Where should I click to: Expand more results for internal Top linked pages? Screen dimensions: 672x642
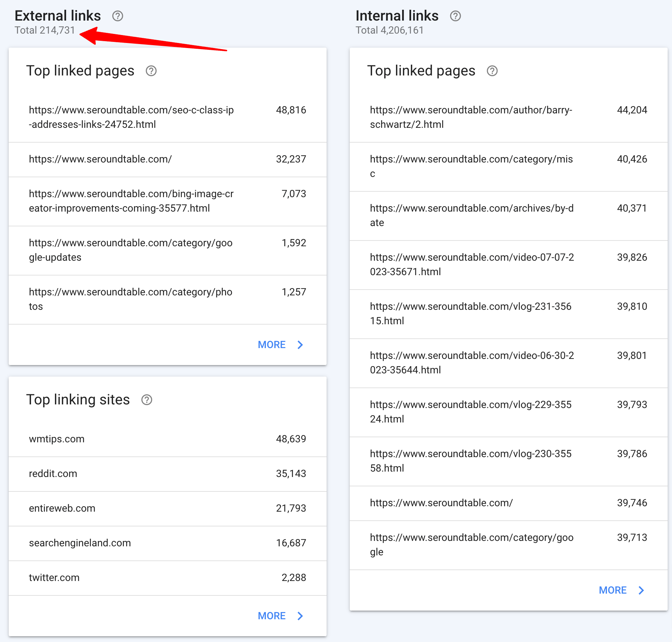coord(613,590)
